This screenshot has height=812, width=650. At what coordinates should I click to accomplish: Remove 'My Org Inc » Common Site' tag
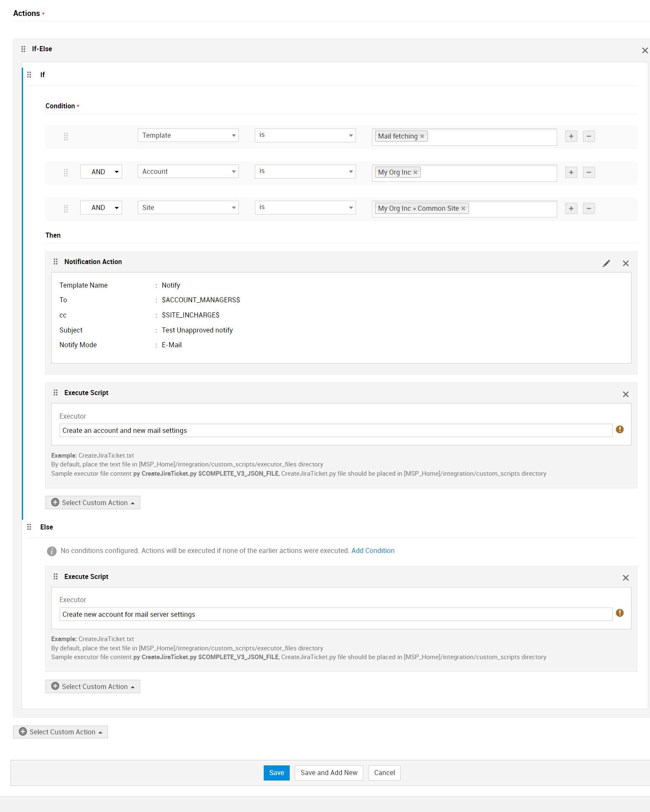pyautogui.click(x=464, y=209)
